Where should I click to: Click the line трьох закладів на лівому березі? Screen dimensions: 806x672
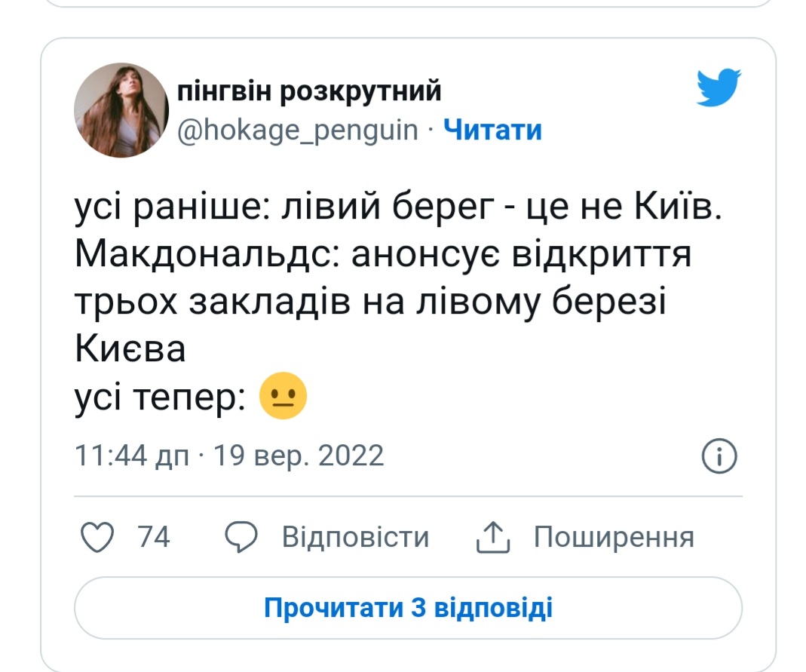pos(372,303)
